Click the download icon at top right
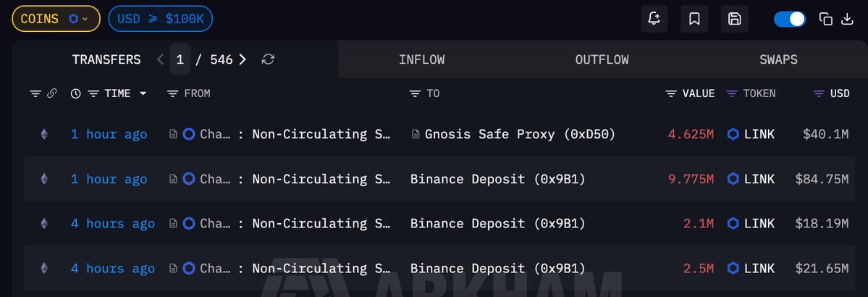The width and height of the screenshot is (868, 297). pyautogui.click(x=847, y=19)
